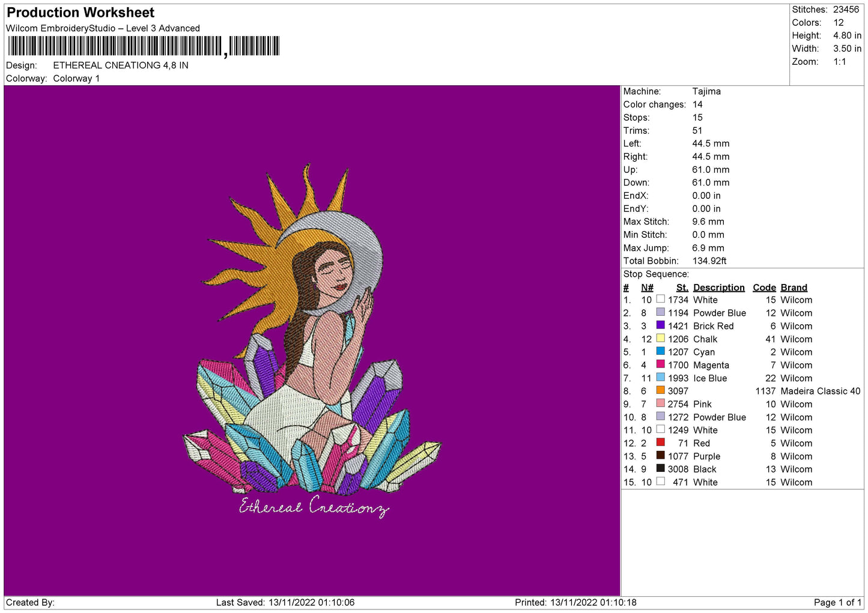This screenshot has height=613, width=868.
Task: Click the 'N#' column header
Action: [x=647, y=288]
